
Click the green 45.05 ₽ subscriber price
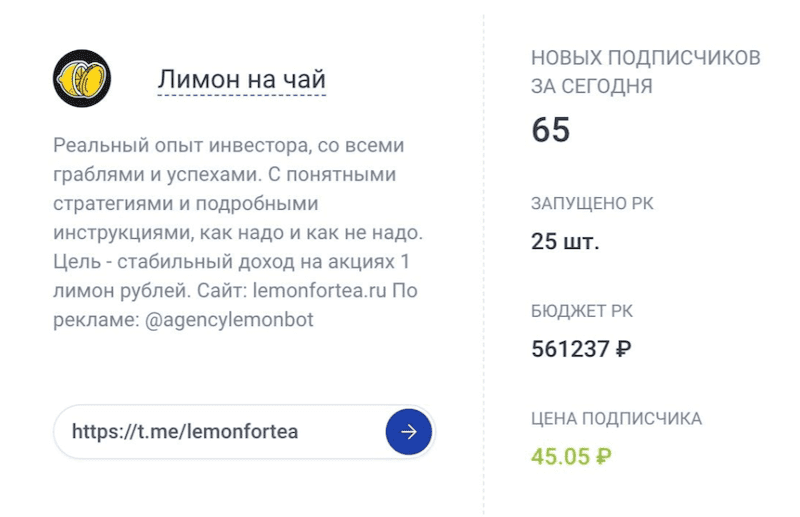571,456
